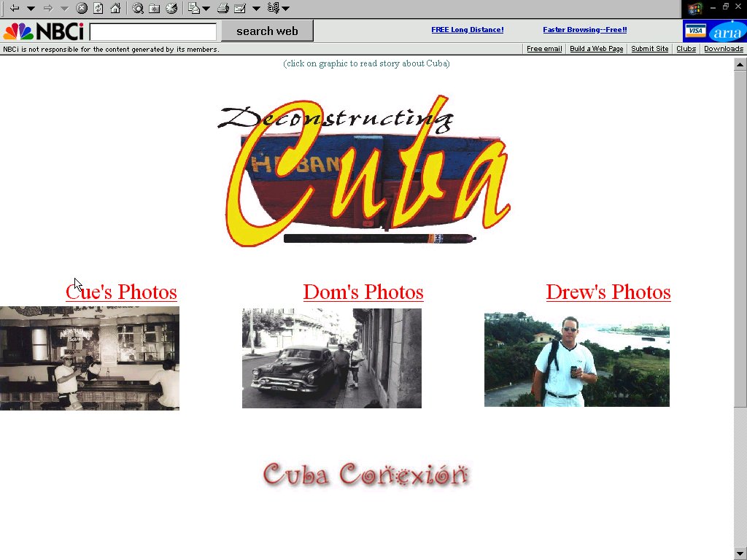
Task: Open the Build a Web Page link
Action: 596,49
